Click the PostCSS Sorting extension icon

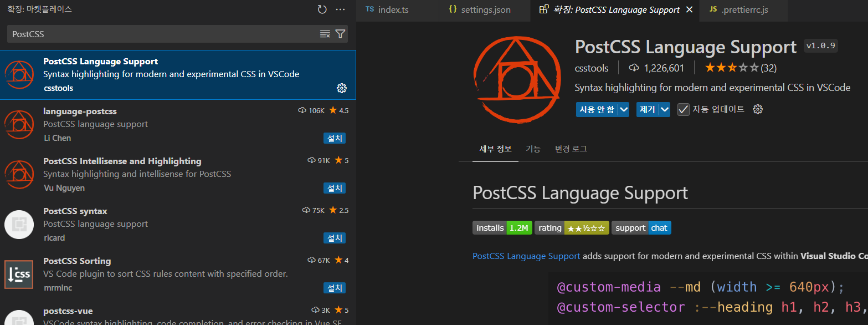pyautogui.click(x=19, y=275)
